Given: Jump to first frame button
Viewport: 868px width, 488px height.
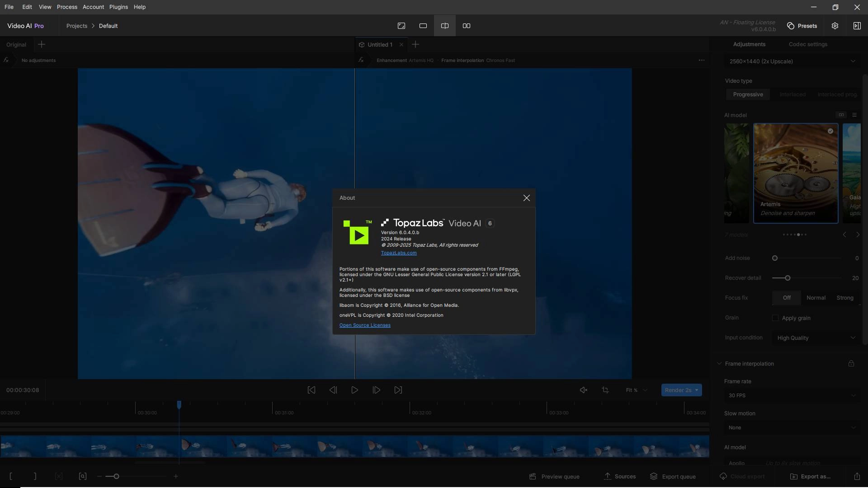Looking at the screenshot, I should coord(311,390).
